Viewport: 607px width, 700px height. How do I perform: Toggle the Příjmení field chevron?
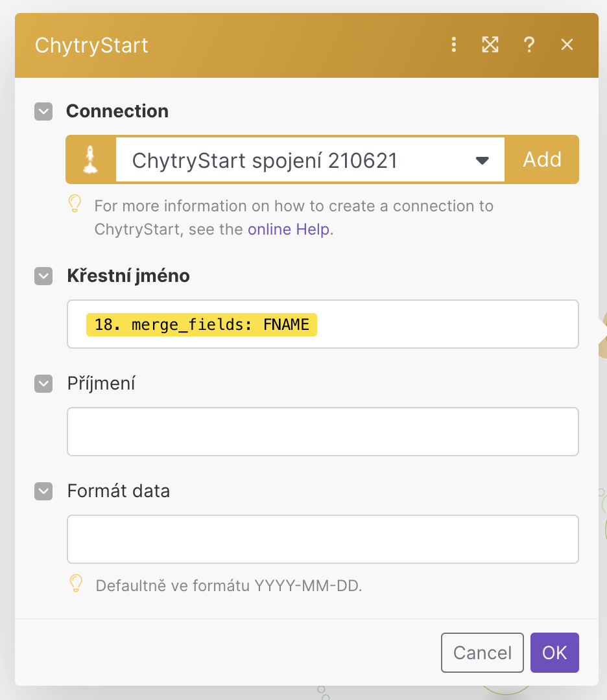43,384
